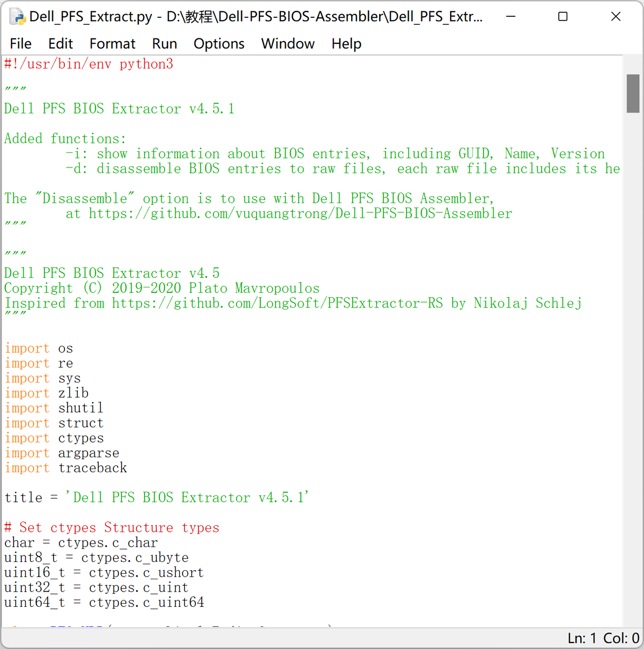Open the Window menu
644x649 pixels.
pyautogui.click(x=288, y=43)
